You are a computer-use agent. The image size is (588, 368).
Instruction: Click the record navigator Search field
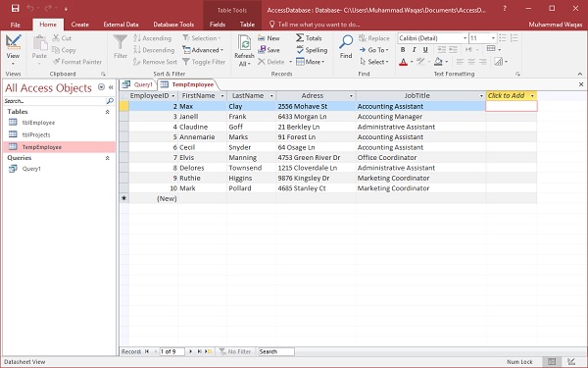click(276, 352)
